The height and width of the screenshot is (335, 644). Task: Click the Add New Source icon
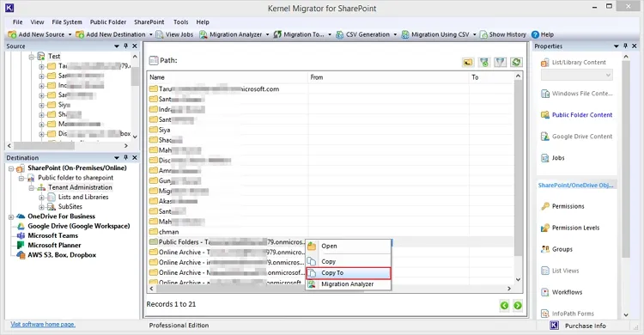[12, 34]
